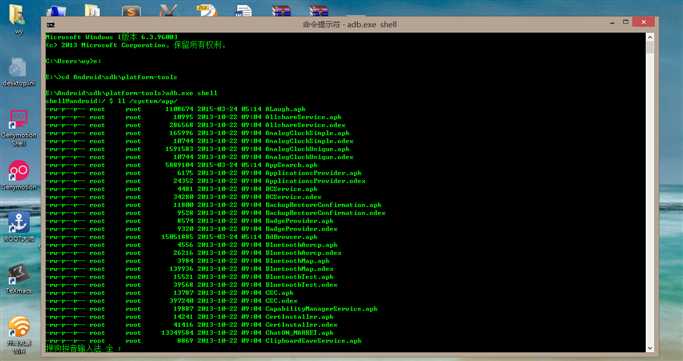The width and height of the screenshot is (683, 361).
Task: Click the 'CertInstaller.odex' file name
Action: [301, 325]
